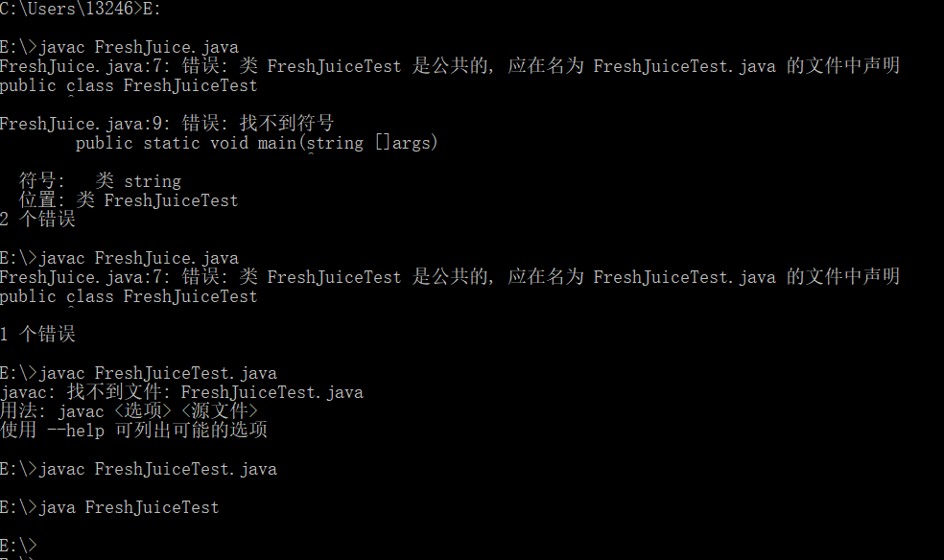Click the 1 个错误 summary line
Image resolution: width=944 pixels, height=560 pixels.
click(38, 335)
